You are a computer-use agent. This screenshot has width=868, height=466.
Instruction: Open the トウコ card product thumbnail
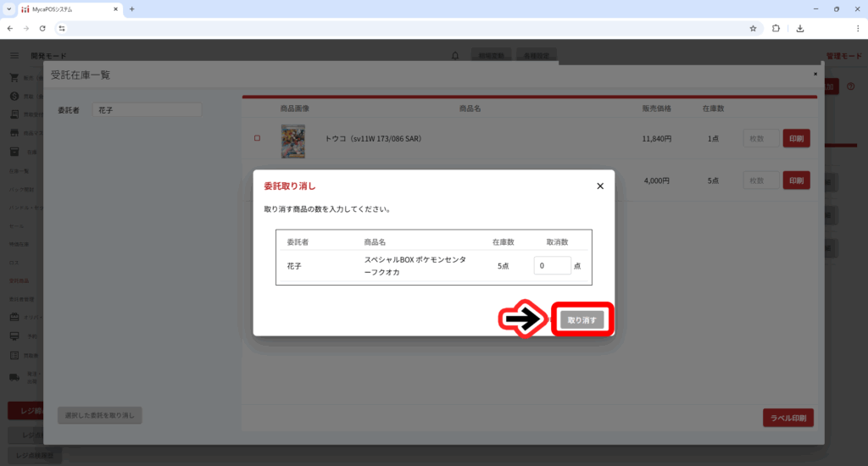coord(292,141)
